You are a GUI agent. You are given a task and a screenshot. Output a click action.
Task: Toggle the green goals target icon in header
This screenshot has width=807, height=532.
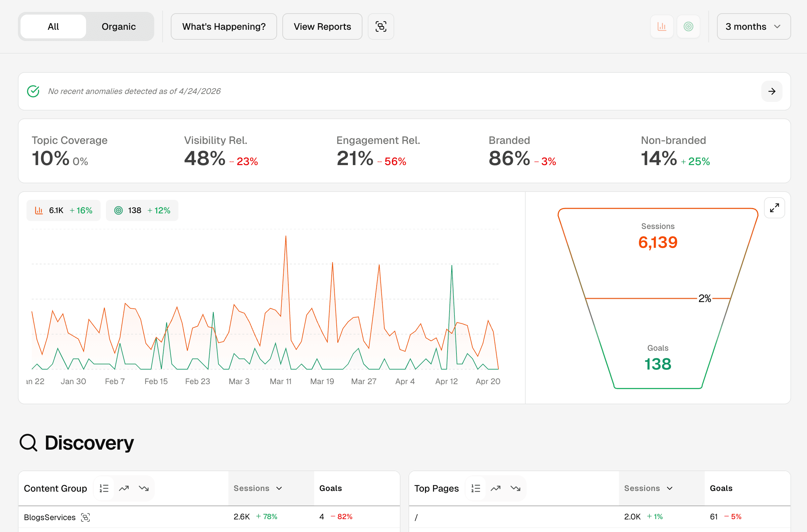click(x=688, y=26)
